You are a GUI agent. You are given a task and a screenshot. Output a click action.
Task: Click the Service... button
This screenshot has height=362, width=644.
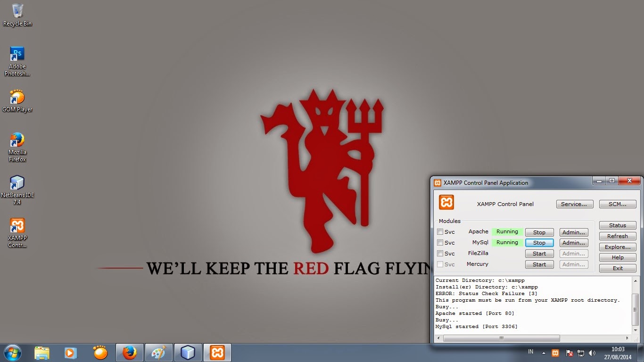pos(574,204)
